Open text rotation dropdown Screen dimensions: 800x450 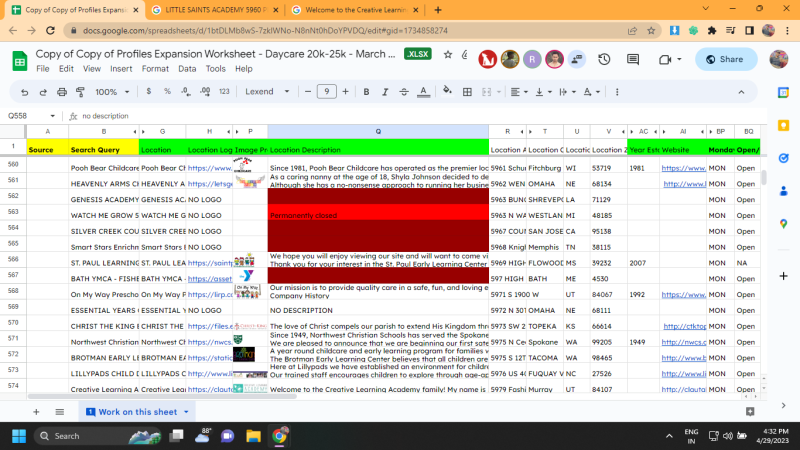coord(592,92)
